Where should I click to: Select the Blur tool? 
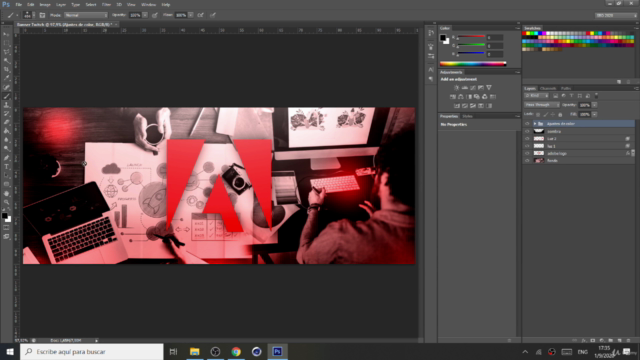click(7, 140)
